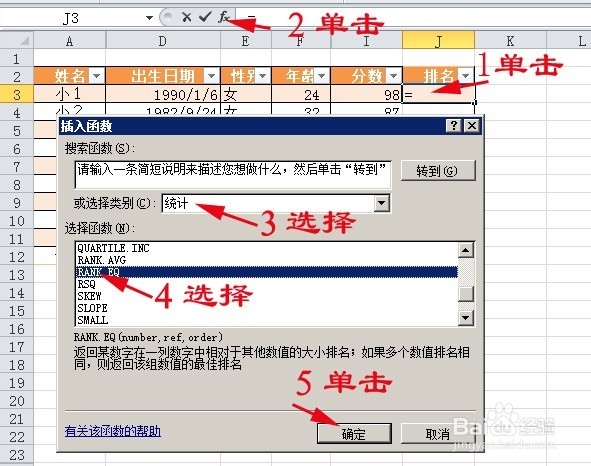
Task: Select row 9 header
Action: pyautogui.click(x=17, y=203)
